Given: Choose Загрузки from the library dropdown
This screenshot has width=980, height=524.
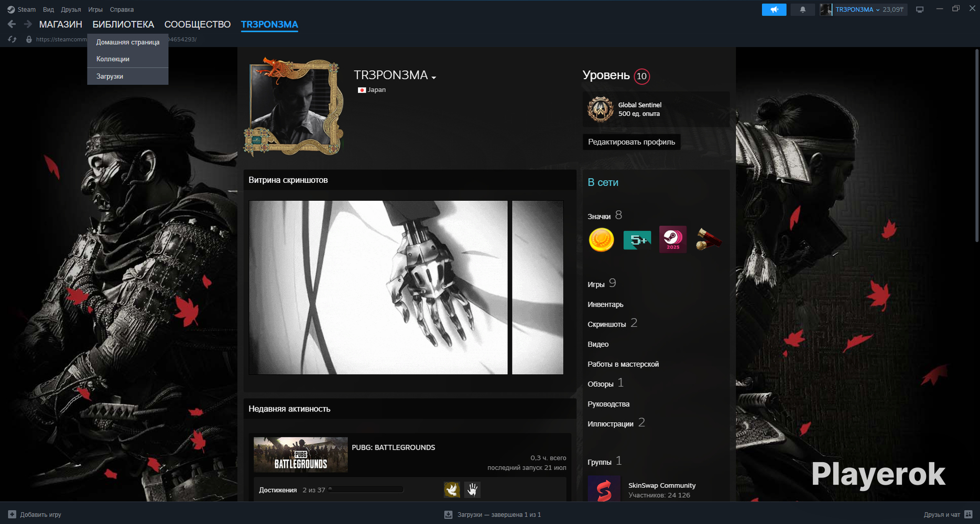Looking at the screenshot, I should [128, 76].
